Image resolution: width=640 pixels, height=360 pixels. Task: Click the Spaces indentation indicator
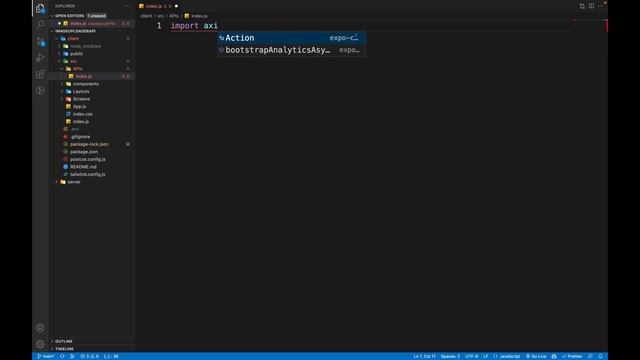click(x=450, y=356)
